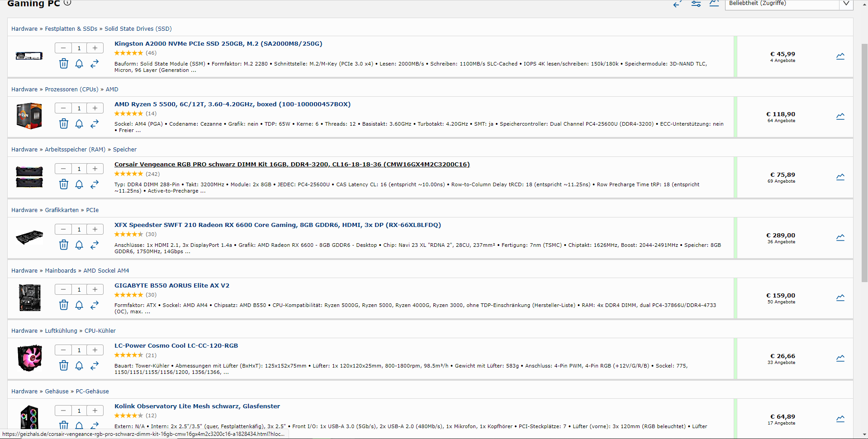The height and width of the screenshot is (439, 868).
Task: Remove AMD Ryzen 5 5500 via trash icon
Action: (x=64, y=124)
